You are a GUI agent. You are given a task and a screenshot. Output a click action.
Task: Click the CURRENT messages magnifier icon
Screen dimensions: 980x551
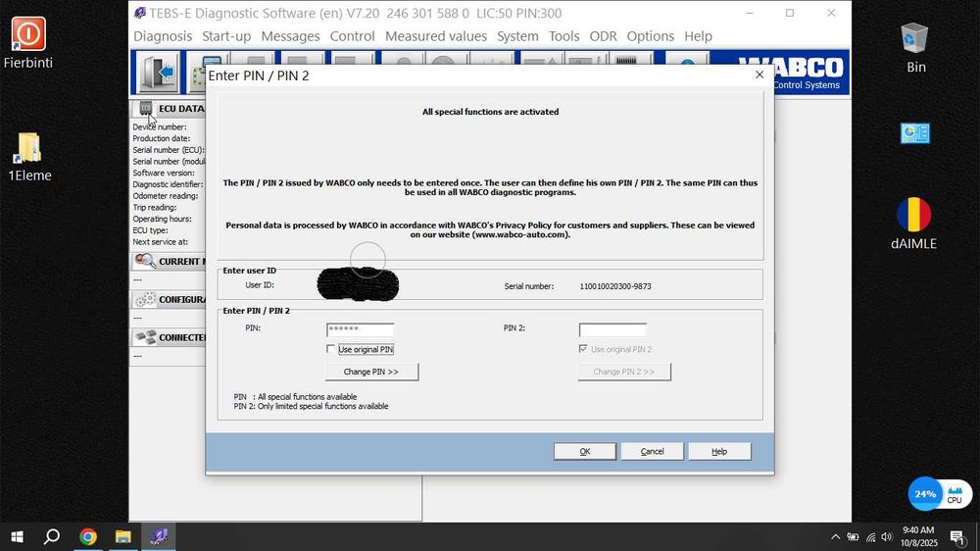[x=145, y=261]
